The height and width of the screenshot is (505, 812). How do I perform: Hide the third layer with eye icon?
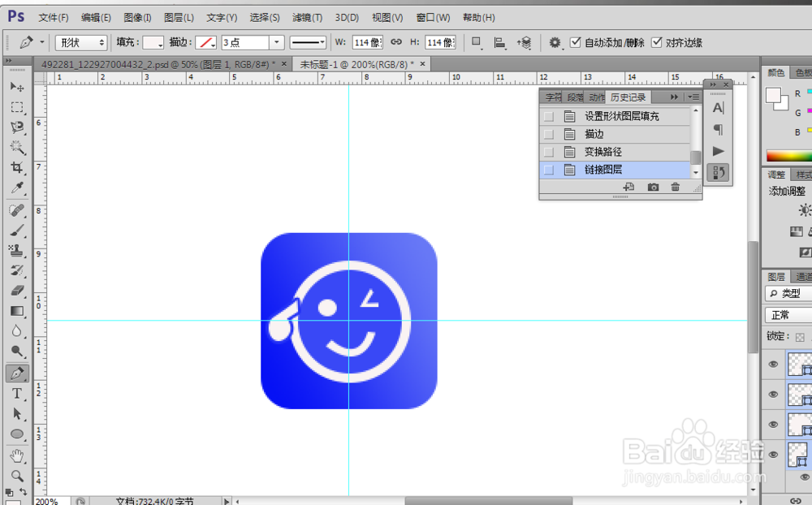(773, 424)
